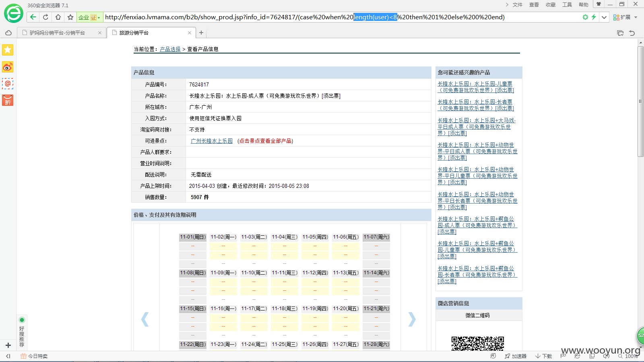This screenshot has height=362, width=644.
Task: Open the 水上乐园-长者票 product link
Action: coord(476,105)
